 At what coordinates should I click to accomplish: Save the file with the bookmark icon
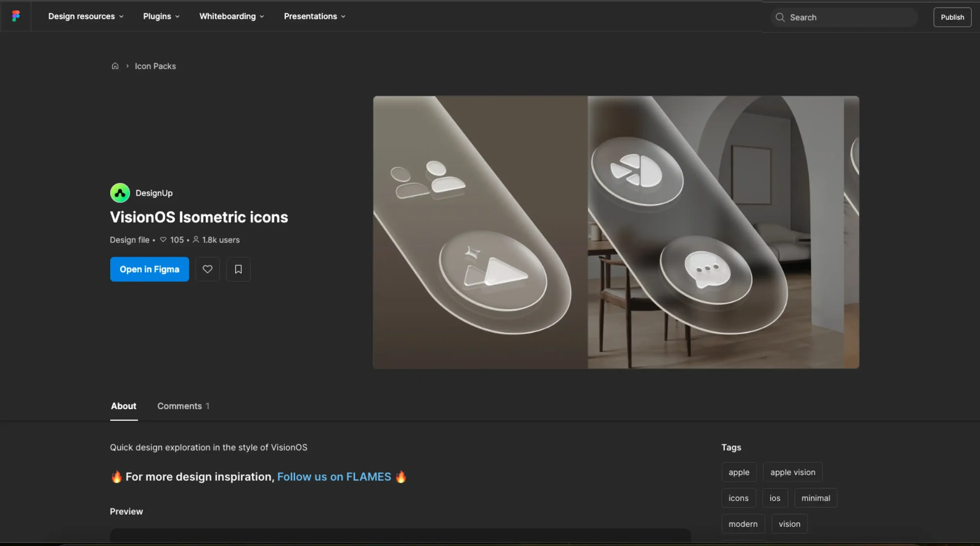[238, 269]
